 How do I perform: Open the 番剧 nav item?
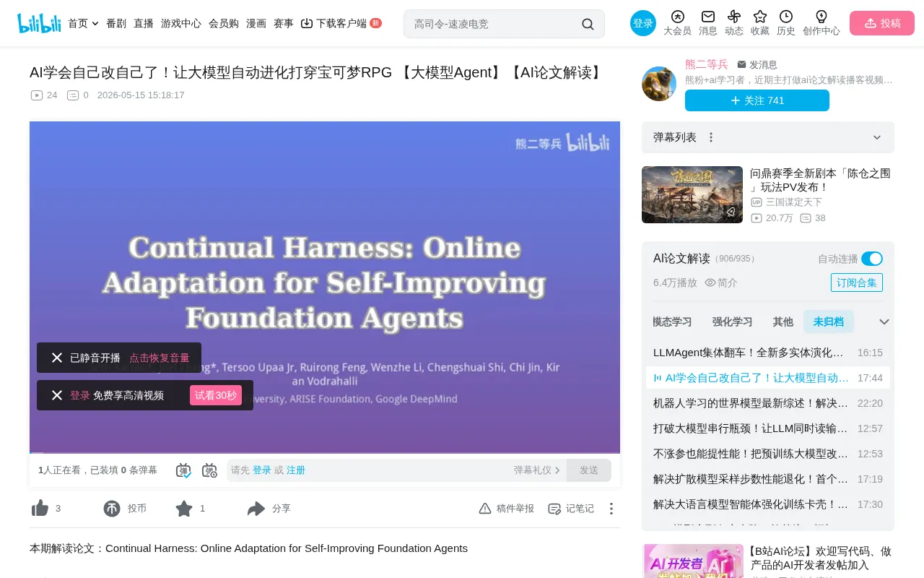click(116, 23)
